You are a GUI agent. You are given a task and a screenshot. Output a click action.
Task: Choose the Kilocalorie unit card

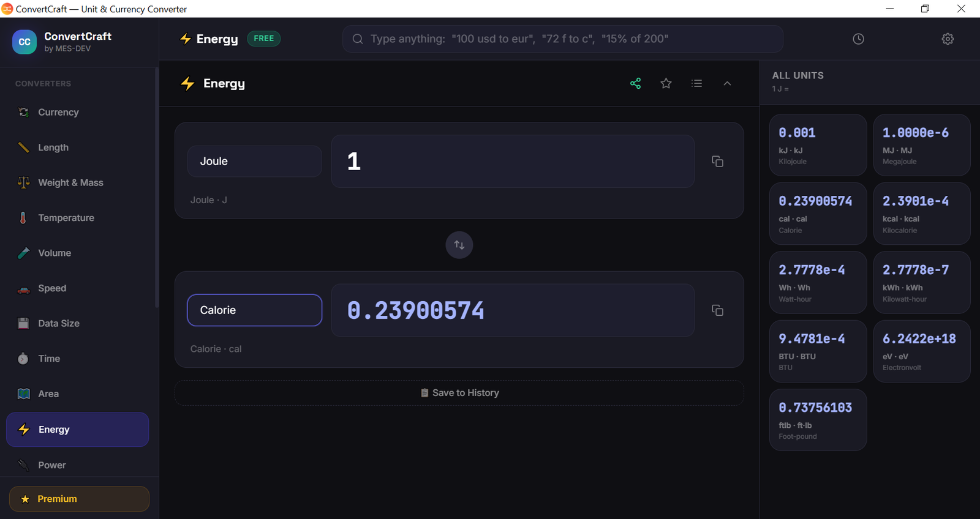[x=922, y=214]
